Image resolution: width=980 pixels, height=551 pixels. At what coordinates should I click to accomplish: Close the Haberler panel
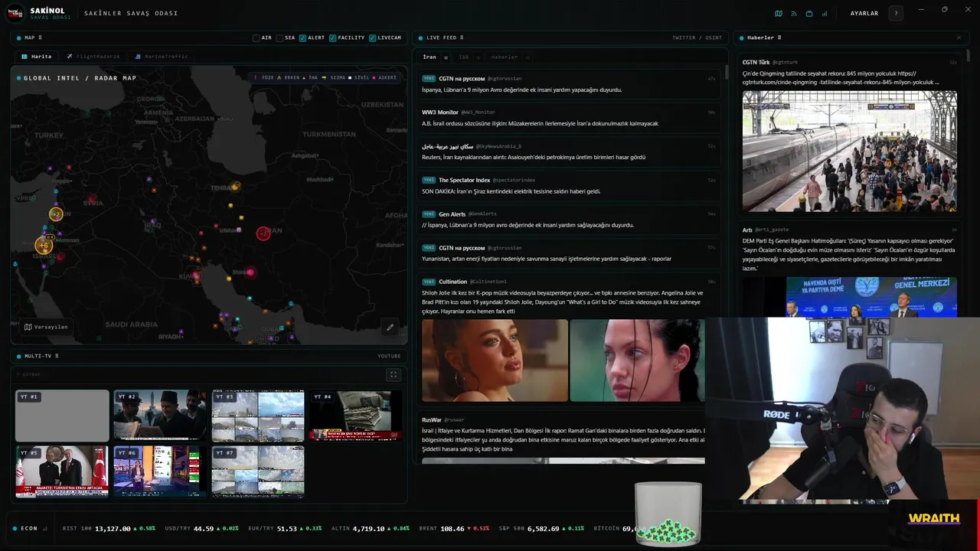click(x=959, y=37)
